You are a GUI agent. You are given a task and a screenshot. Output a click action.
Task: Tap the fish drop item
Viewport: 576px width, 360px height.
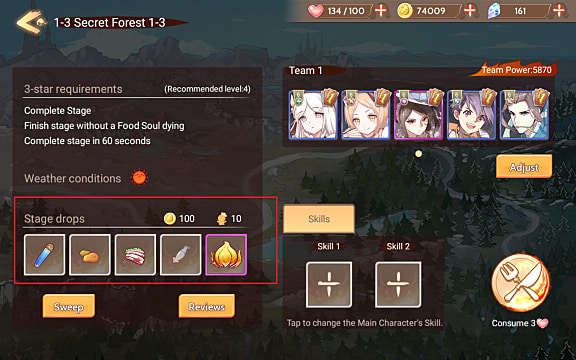181,255
